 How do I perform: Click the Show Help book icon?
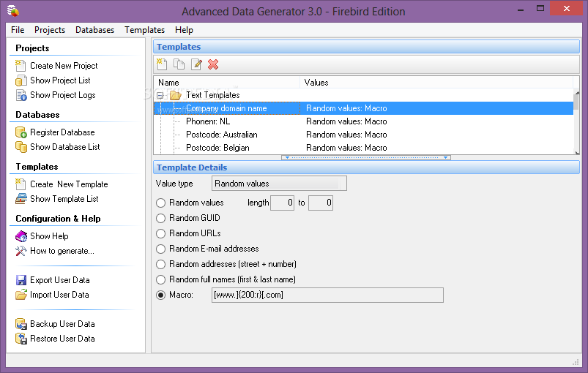click(21, 236)
